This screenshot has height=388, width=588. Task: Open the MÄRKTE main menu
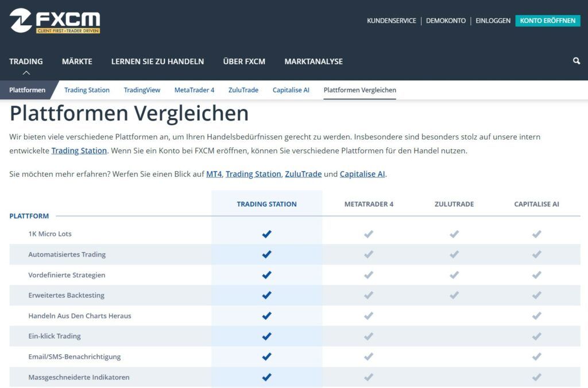[x=77, y=61]
